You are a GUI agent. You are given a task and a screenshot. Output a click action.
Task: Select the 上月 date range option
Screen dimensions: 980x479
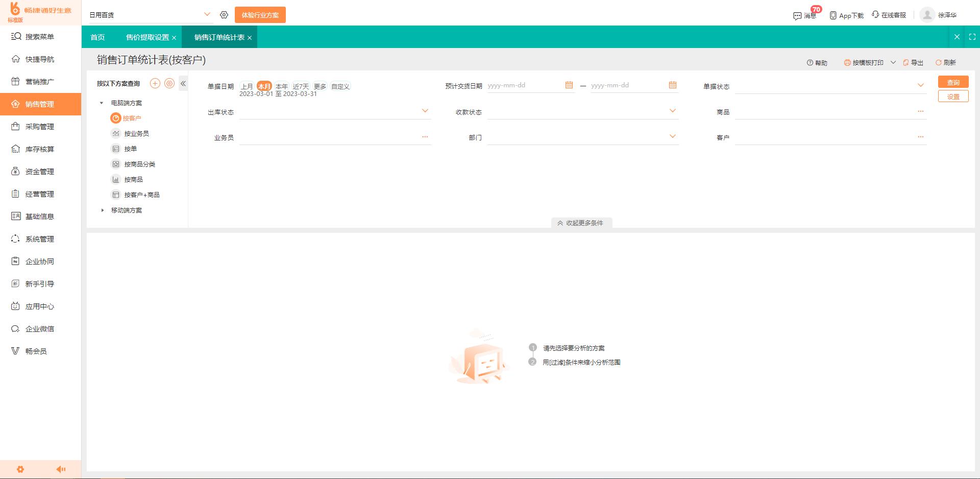[247, 86]
